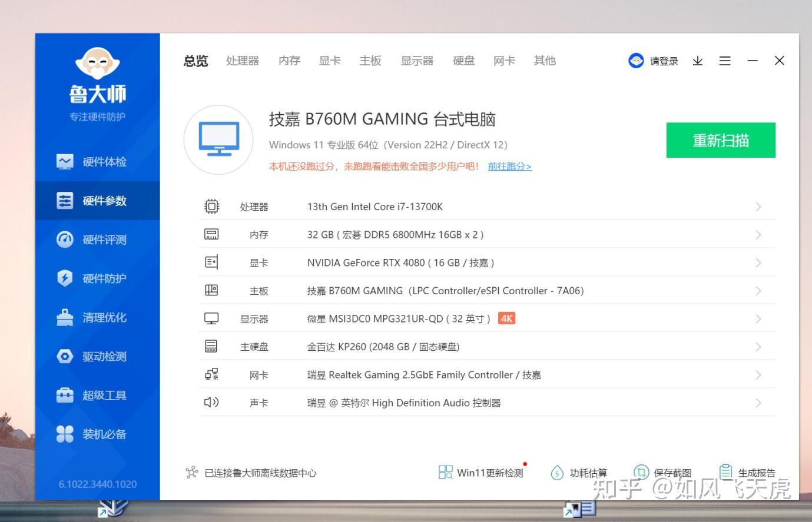
Task: Open 硬件评测 benchmark section
Action: click(98, 240)
